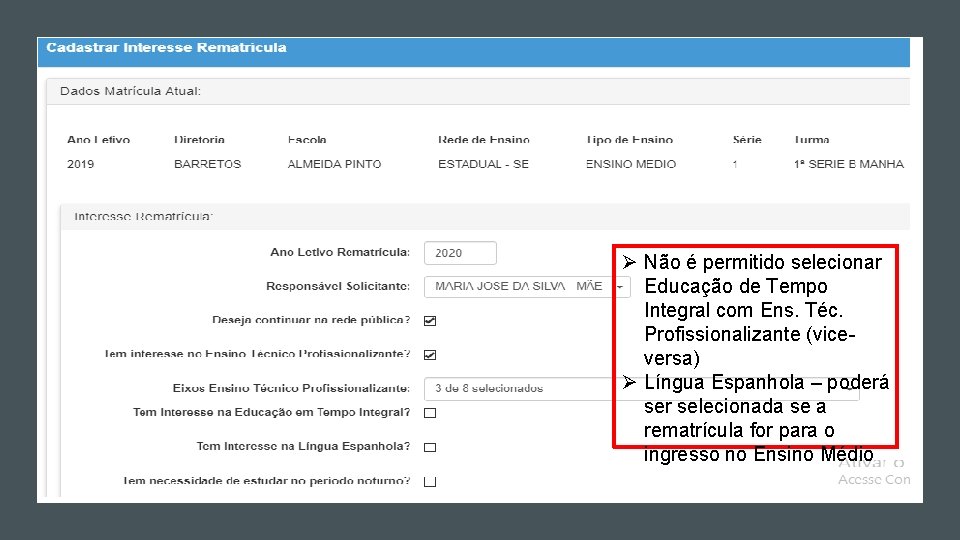
Task: Select the 'ALMEIDA PINTO' escola value
Action: click(x=334, y=164)
